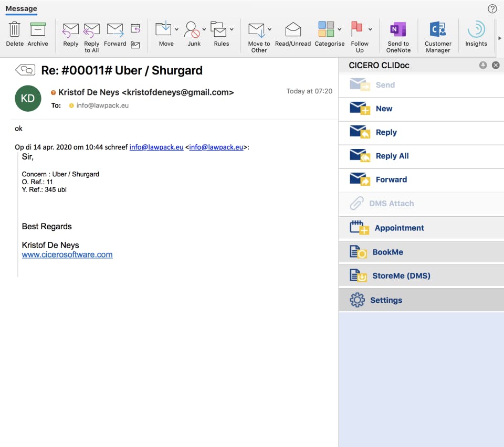Screen dimensions: 504x447
Task: Open the Insights add-in
Action: coord(476,29)
